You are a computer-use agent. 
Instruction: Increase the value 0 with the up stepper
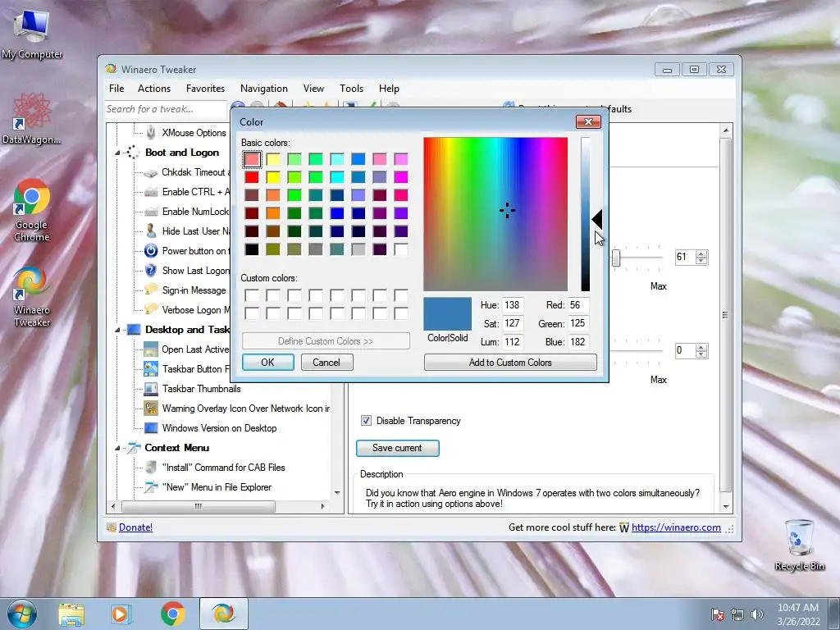(701, 348)
